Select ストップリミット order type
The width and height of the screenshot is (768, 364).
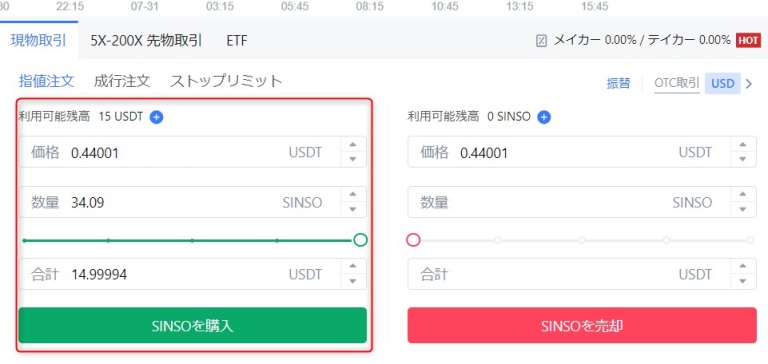(226, 81)
